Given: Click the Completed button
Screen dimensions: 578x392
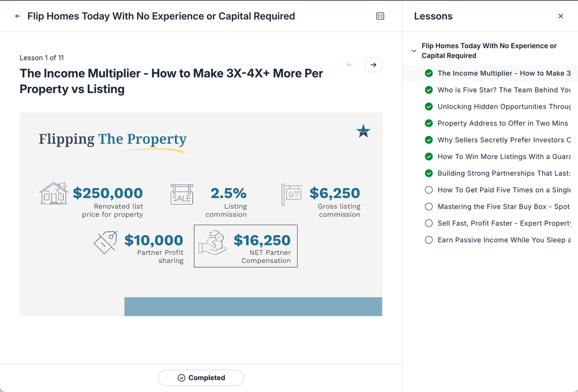Looking at the screenshot, I should tap(201, 378).
